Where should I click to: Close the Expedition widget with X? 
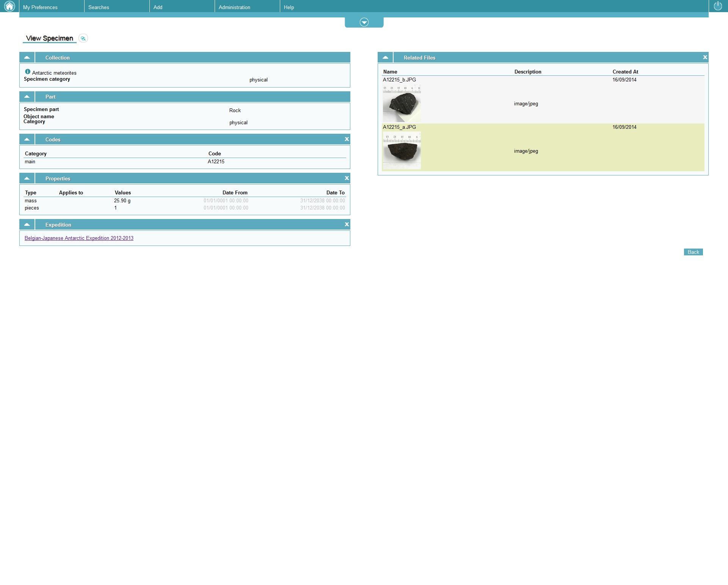(x=347, y=224)
